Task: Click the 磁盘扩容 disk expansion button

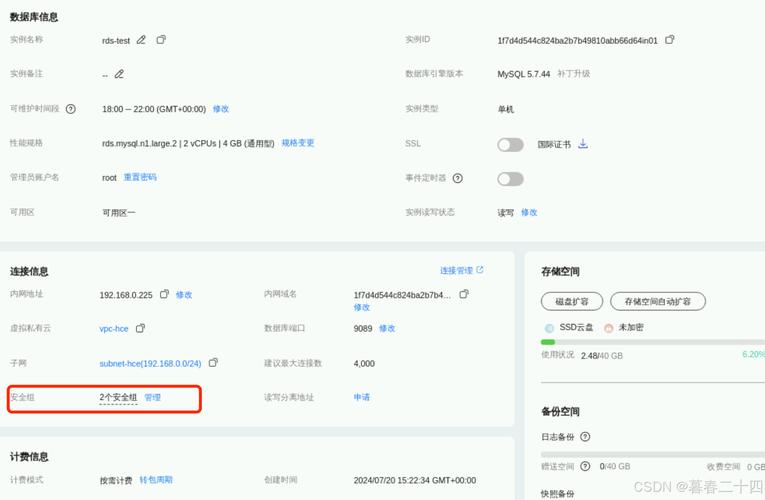Action: tap(572, 301)
